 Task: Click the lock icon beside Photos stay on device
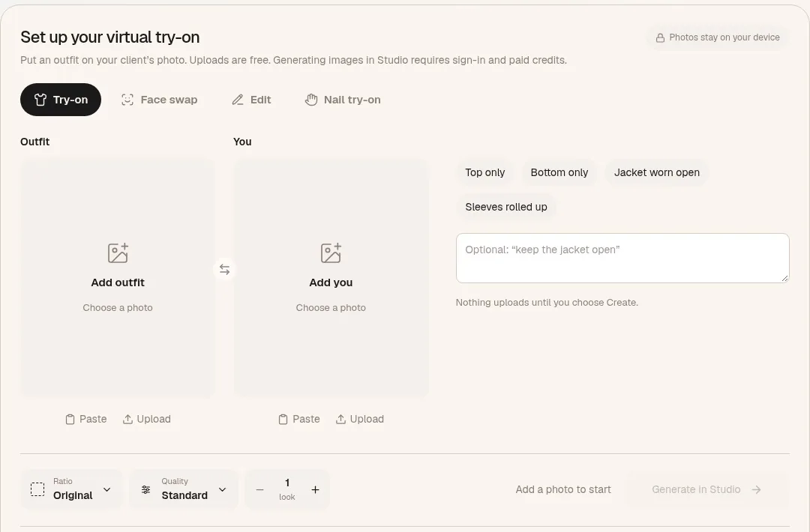(660, 37)
